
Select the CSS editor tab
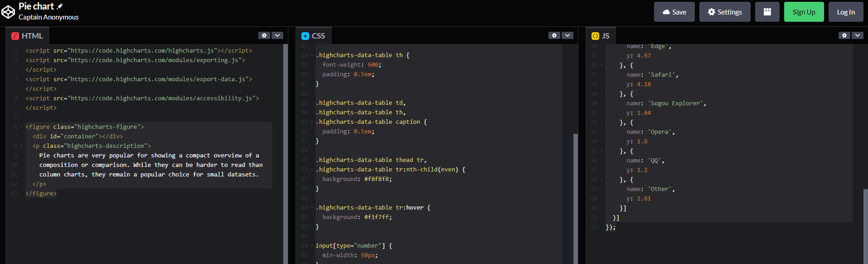pos(313,36)
